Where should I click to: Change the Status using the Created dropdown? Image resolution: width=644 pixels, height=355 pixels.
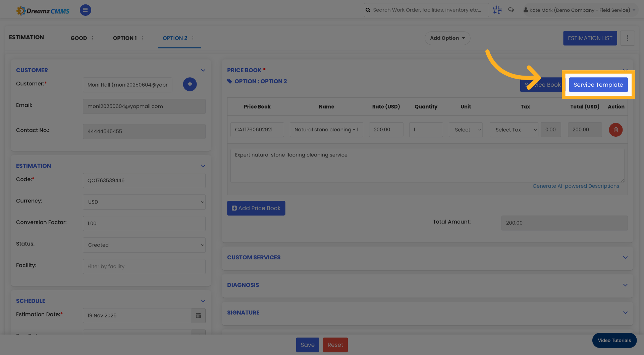click(x=144, y=245)
